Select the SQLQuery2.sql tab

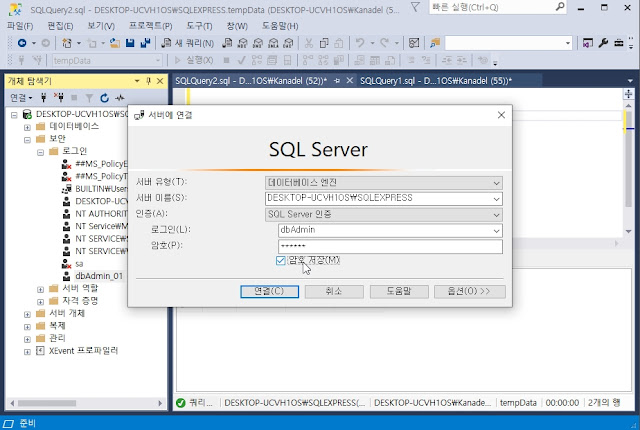251,81
